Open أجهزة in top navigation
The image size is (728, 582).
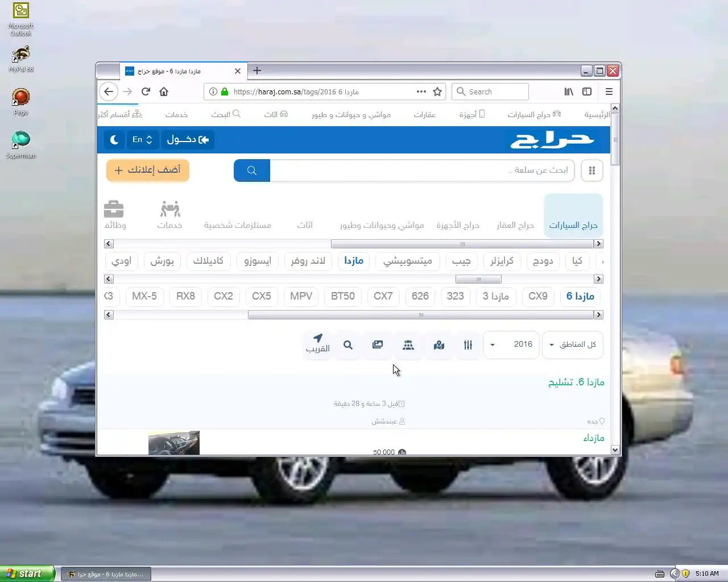(471, 114)
